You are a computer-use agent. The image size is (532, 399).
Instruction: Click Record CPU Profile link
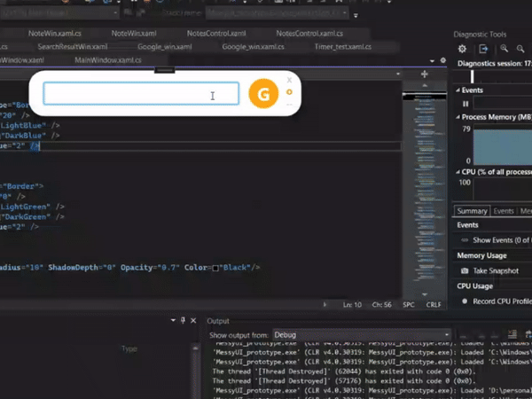pos(502,301)
